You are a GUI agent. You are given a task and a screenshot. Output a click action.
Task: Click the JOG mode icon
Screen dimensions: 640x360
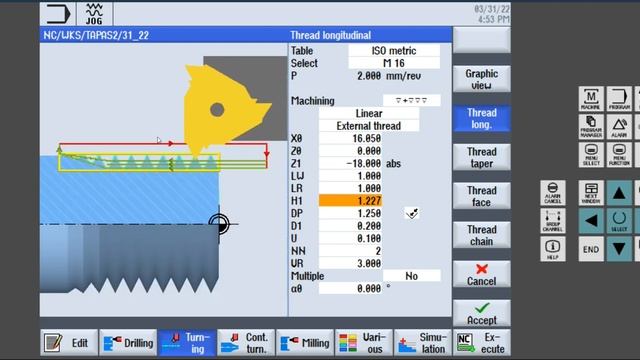click(x=94, y=14)
